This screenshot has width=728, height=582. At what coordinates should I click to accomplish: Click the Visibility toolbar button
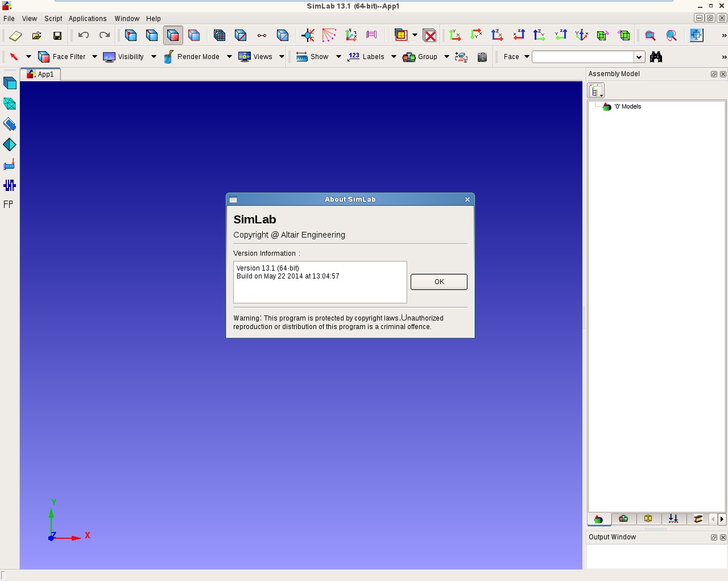click(x=123, y=57)
